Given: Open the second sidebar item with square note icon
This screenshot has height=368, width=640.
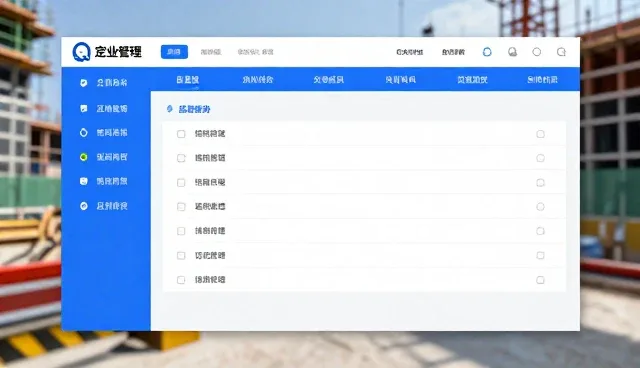Looking at the screenshot, I should pos(104,109).
